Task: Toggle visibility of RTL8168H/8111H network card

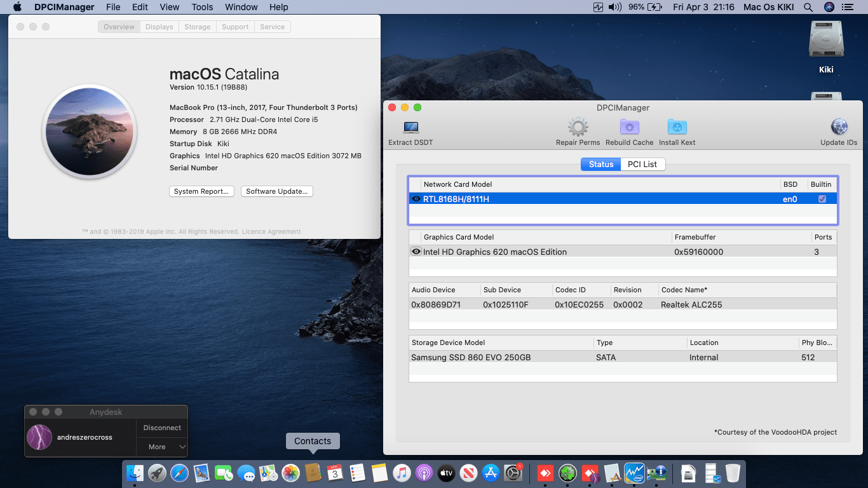Action: (416, 198)
